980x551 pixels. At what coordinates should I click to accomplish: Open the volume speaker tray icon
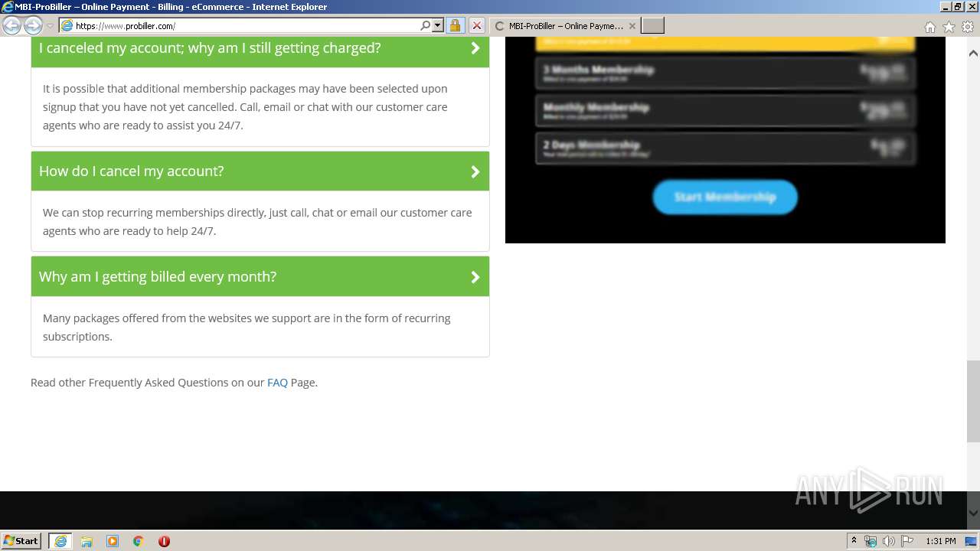coord(889,541)
